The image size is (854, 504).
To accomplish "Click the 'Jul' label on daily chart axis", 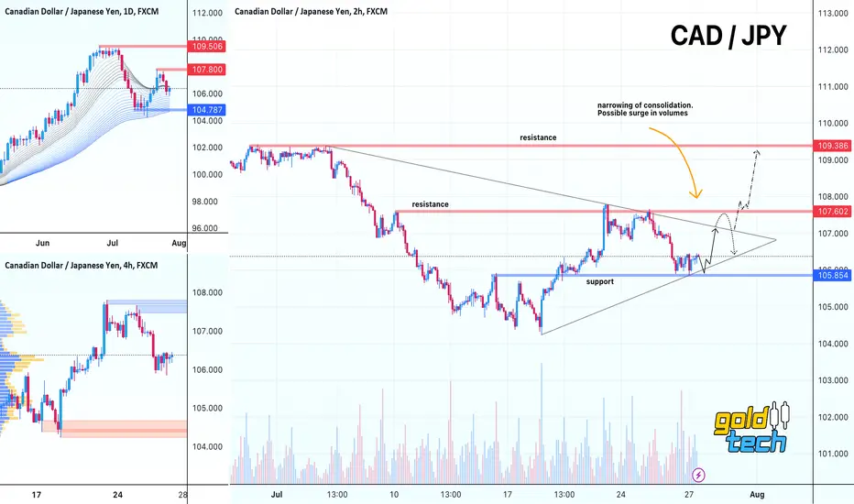I will [112, 243].
